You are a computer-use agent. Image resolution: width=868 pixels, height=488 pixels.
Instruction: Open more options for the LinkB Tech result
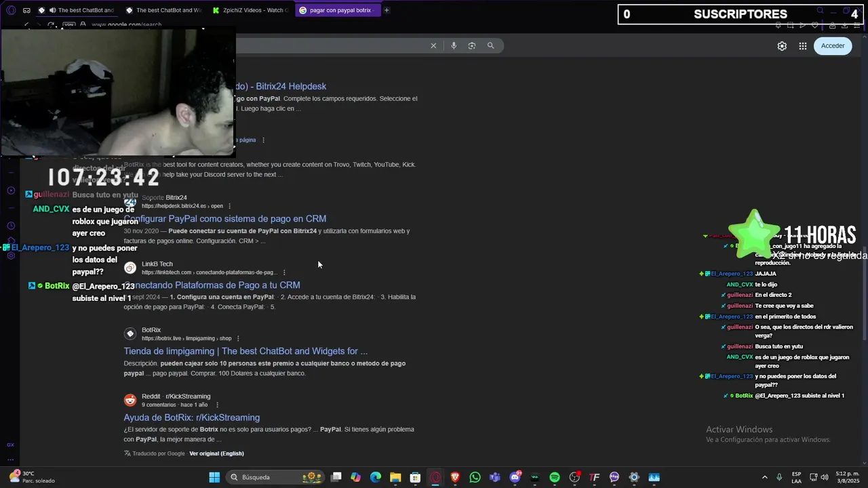pyautogui.click(x=284, y=272)
